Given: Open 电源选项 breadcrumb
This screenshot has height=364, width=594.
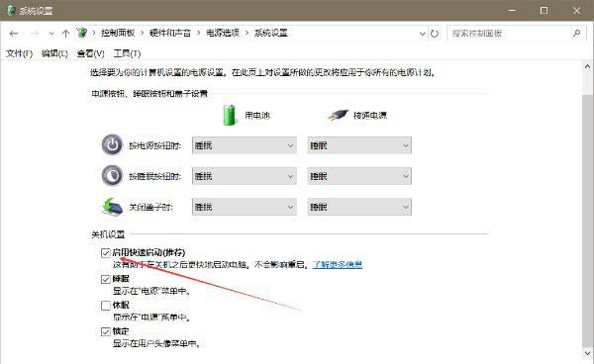Looking at the screenshot, I should pyautogui.click(x=223, y=33).
